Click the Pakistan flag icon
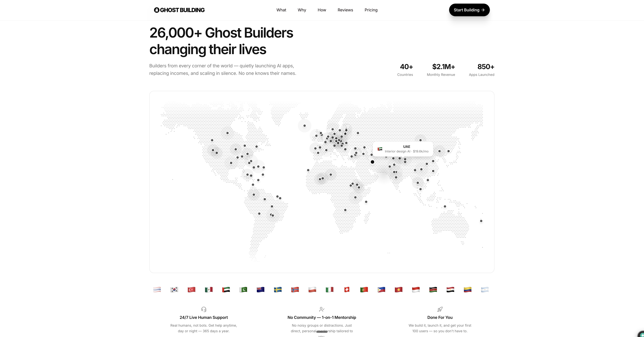The height and width of the screenshot is (337, 644). 243,289
